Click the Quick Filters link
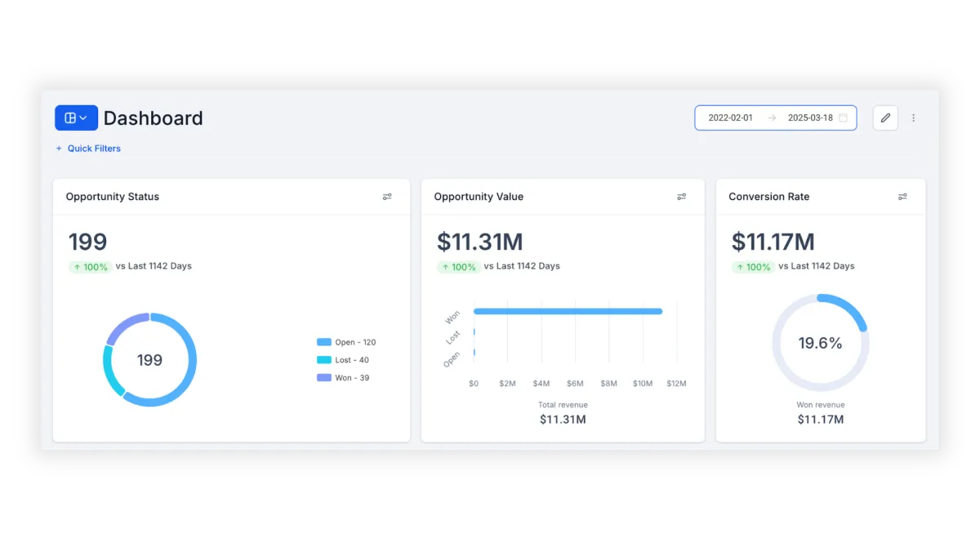Image resolution: width=980 pixels, height=551 pixels. [88, 149]
